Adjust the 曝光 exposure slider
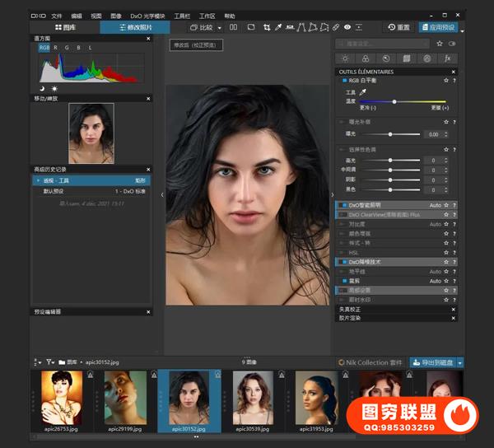494x448 pixels. [390, 133]
